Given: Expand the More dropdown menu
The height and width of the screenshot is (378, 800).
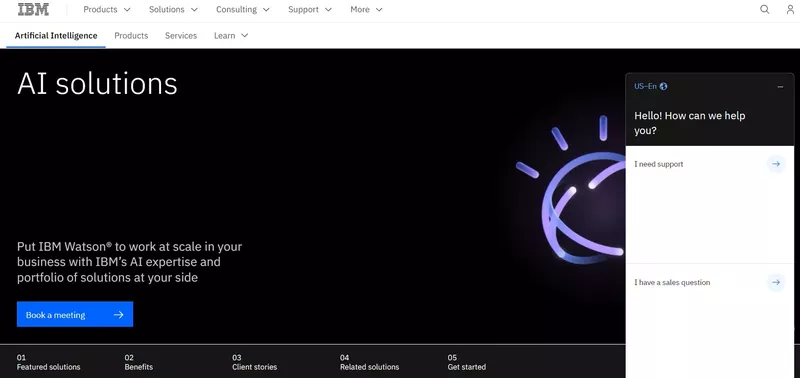Looking at the screenshot, I should coord(366,9).
